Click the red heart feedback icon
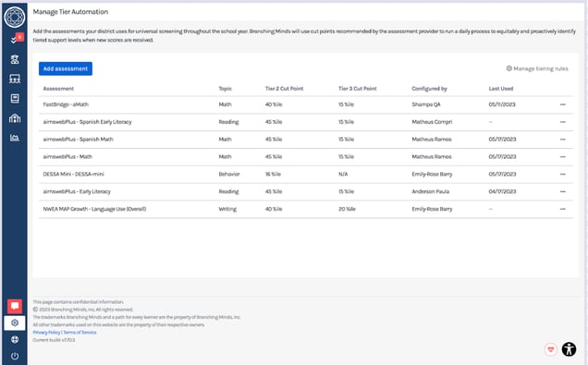The width and height of the screenshot is (588, 365). pyautogui.click(x=550, y=349)
